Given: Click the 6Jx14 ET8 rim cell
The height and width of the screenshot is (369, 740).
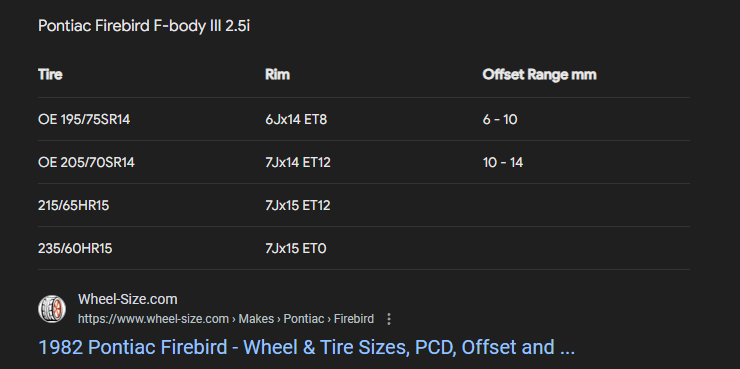Looking at the screenshot, I should (296, 119).
